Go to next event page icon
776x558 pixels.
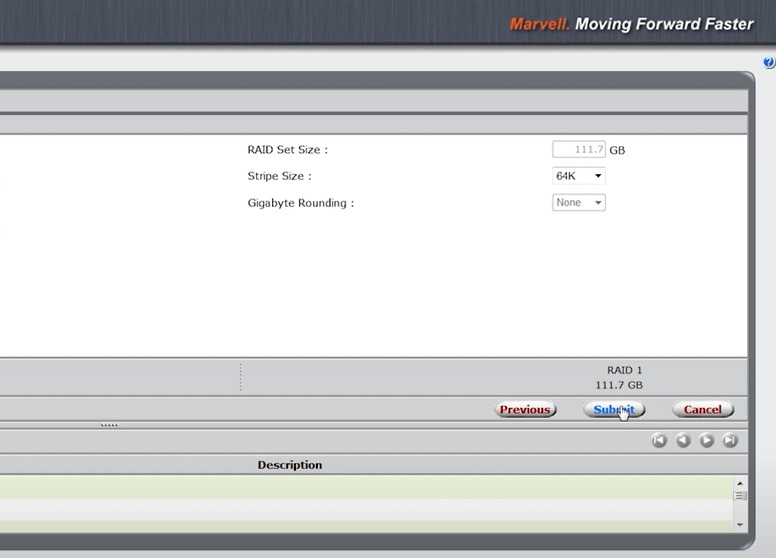pyautogui.click(x=707, y=440)
